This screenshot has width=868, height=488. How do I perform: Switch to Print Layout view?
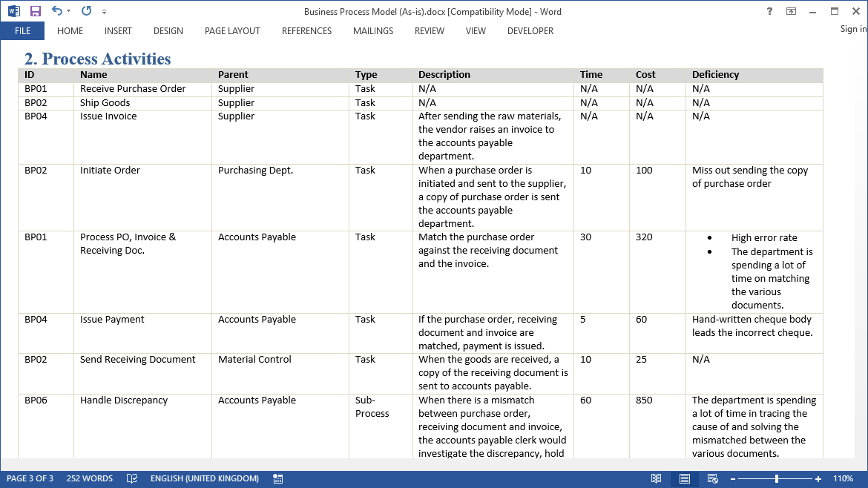[x=685, y=478]
